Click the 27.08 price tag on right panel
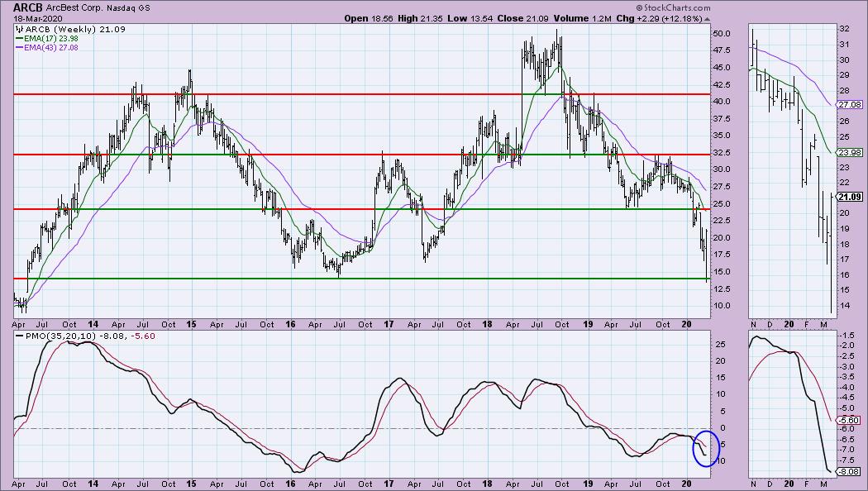This screenshot has width=868, height=491. (849, 104)
